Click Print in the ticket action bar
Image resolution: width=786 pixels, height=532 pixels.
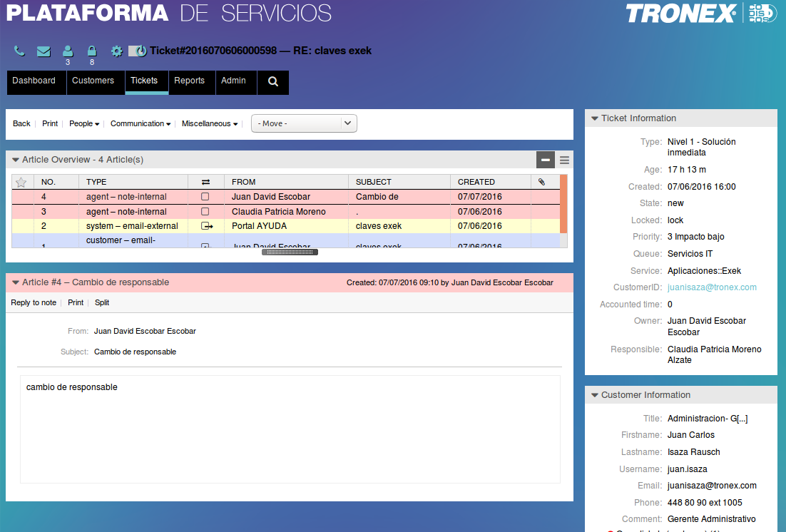tap(50, 124)
